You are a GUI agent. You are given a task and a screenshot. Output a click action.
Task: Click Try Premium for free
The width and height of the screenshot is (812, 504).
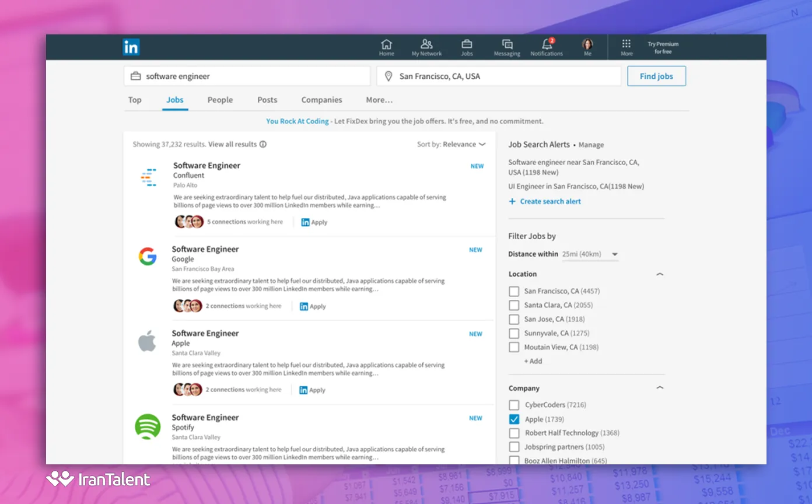coord(663,48)
